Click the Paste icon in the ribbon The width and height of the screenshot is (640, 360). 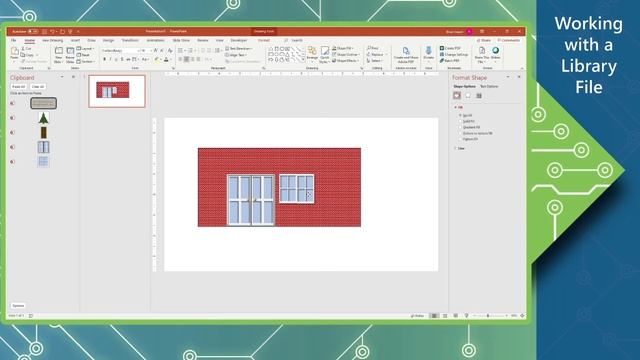[x=15, y=51]
